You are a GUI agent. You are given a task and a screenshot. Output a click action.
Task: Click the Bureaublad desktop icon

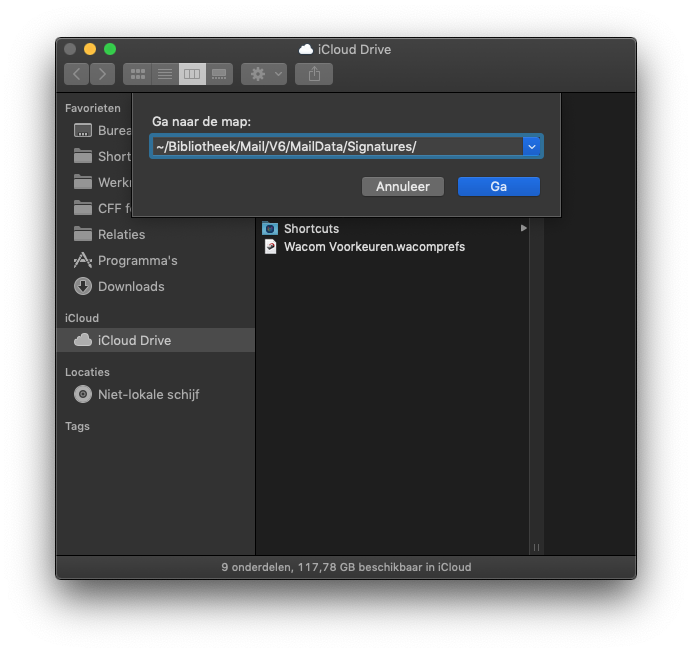coord(83,131)
